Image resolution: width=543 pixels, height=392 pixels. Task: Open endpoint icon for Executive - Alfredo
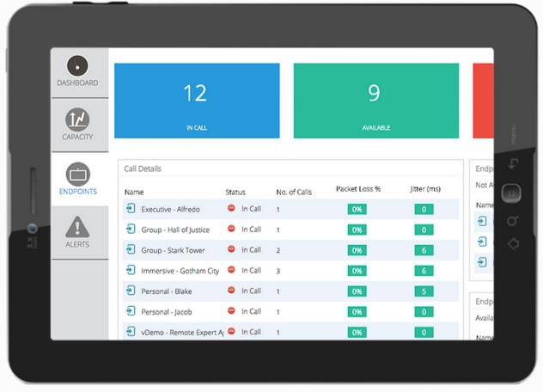tap(131, 209)
